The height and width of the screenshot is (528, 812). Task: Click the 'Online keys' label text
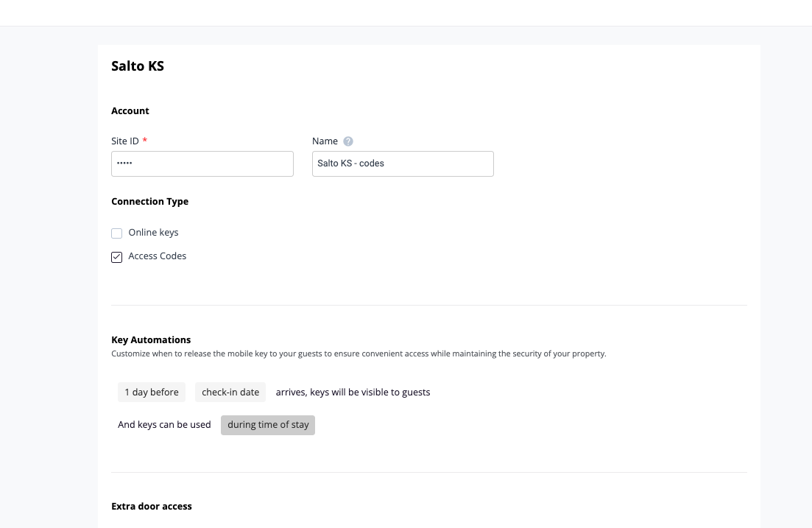click(x=153, y=233)
